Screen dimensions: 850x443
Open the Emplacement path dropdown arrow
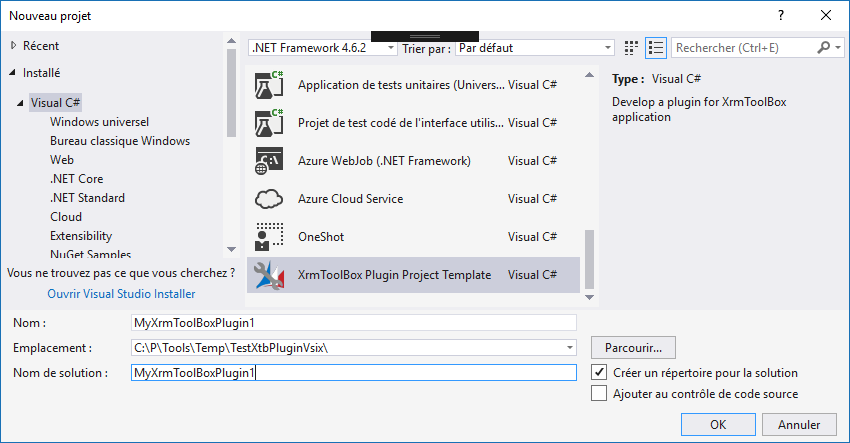click(570, 348)
